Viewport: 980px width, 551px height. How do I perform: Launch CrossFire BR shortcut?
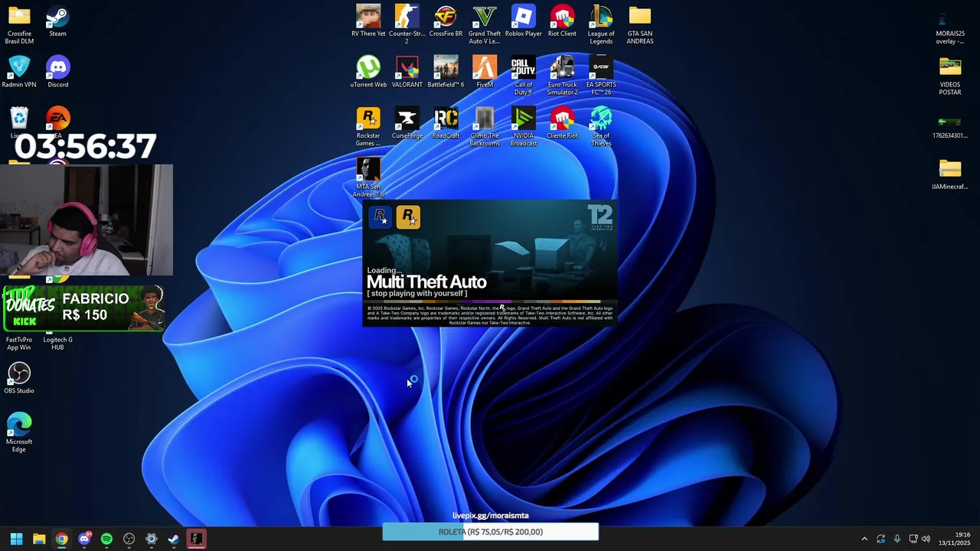(x=446, y=21)
